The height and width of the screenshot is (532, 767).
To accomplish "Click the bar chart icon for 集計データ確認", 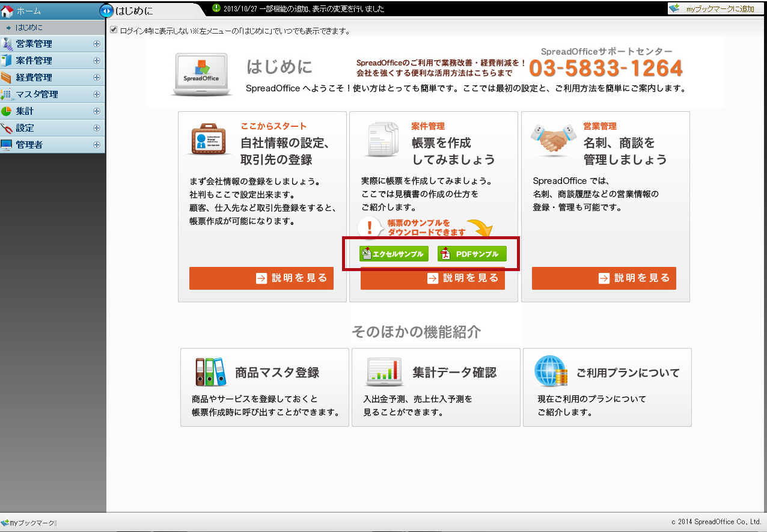I will tap(385, 372).
